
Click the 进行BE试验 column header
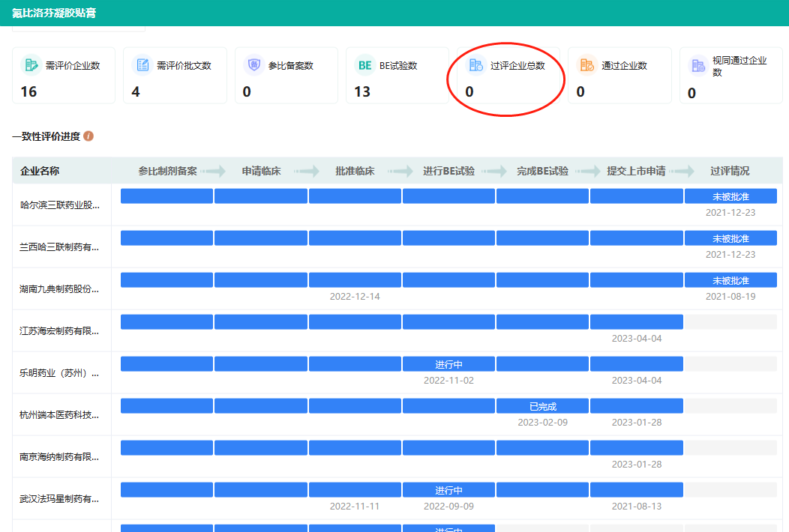pyautogui.click(x=448, y=171)
